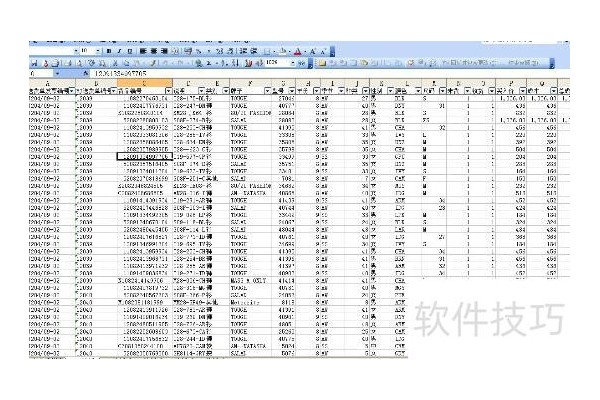Sort ascending with the A-Z icon
Screen dimensions: 600x400
tap(225, 63)
